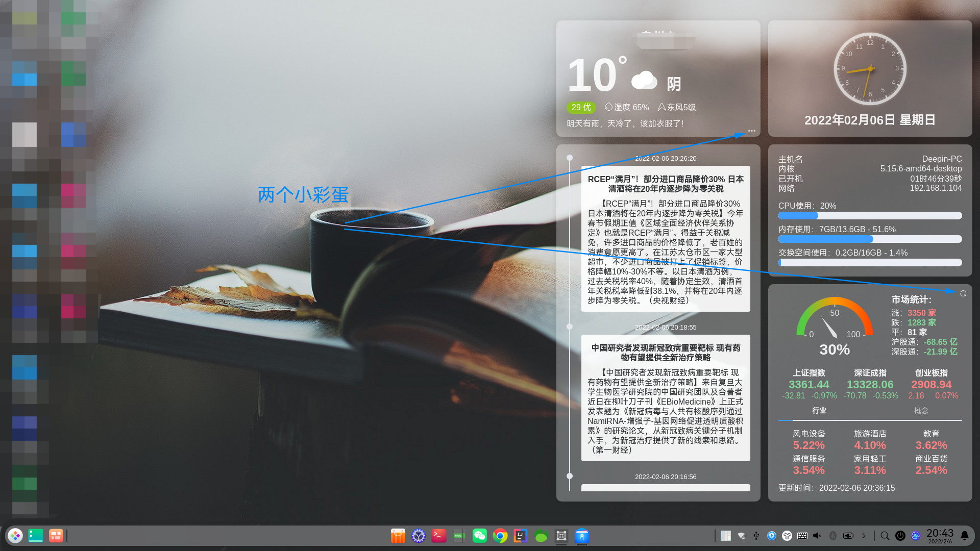Launch IntelliJ IDEA from the dock

pos(520,536)
